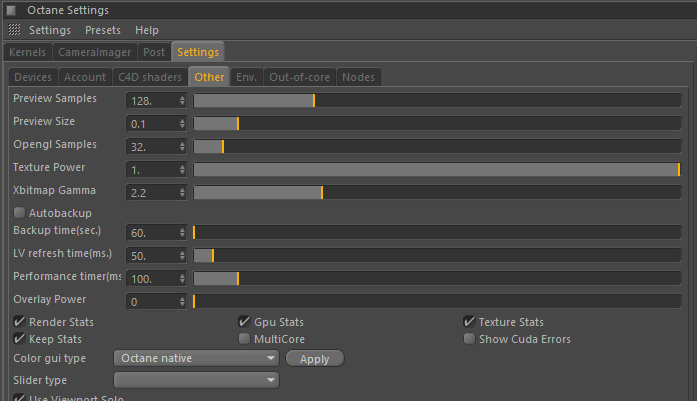Expand the Slider type dropdown
The height and width of the screenshot is (401, 697).
pos(197,380)
